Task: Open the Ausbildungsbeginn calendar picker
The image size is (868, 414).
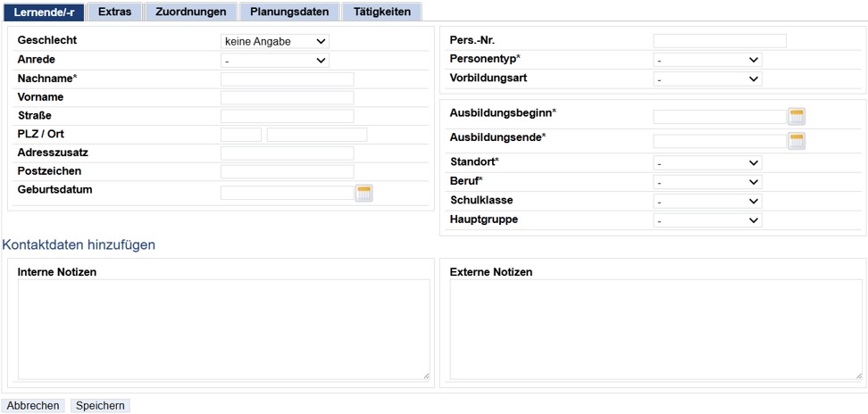Action: click(797, 117)
